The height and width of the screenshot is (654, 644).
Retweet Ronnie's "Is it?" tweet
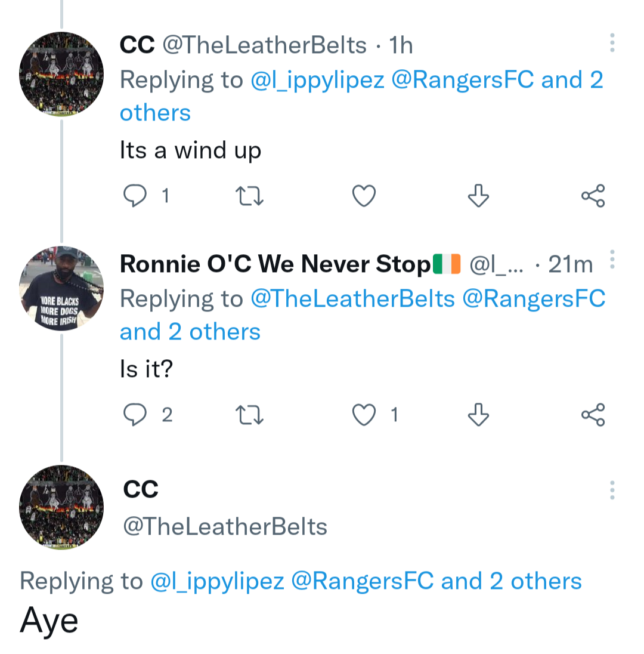[x=250, y=415]
